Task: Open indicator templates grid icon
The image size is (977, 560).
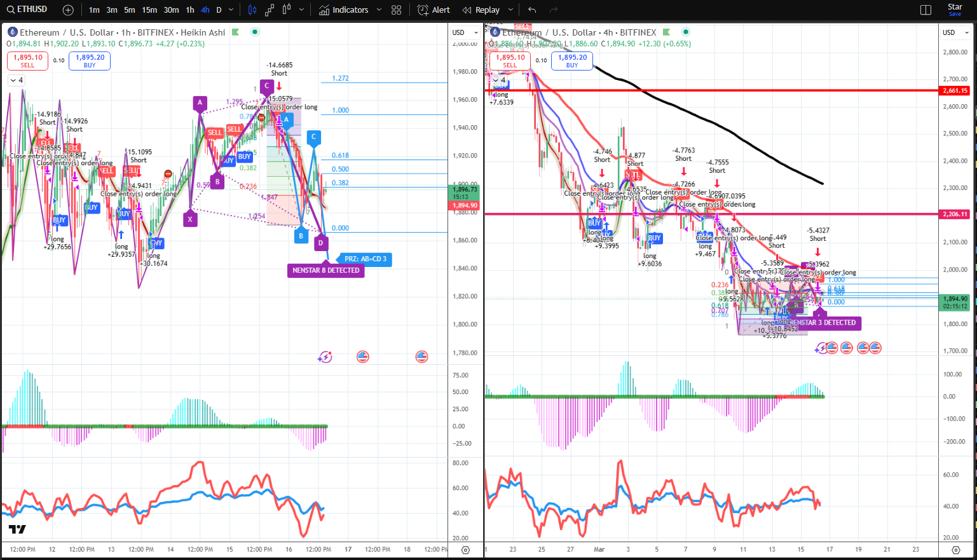Action: [x=397, y=10]
